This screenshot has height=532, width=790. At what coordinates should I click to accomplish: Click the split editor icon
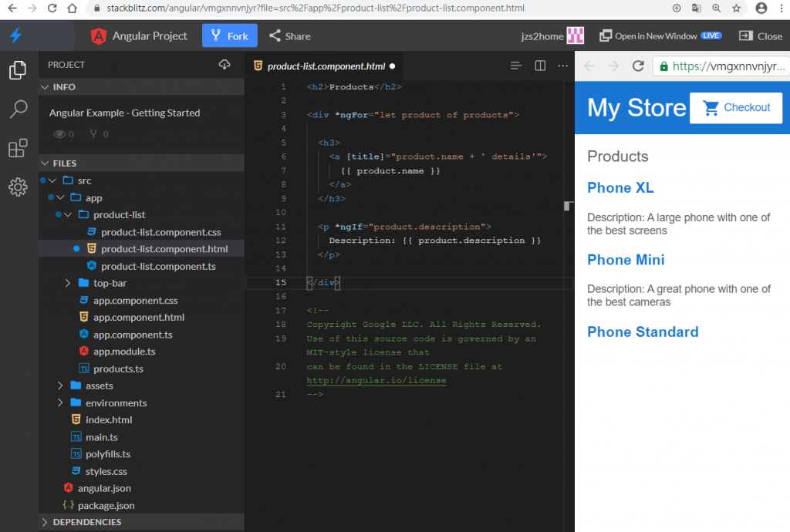pos(540,66)
